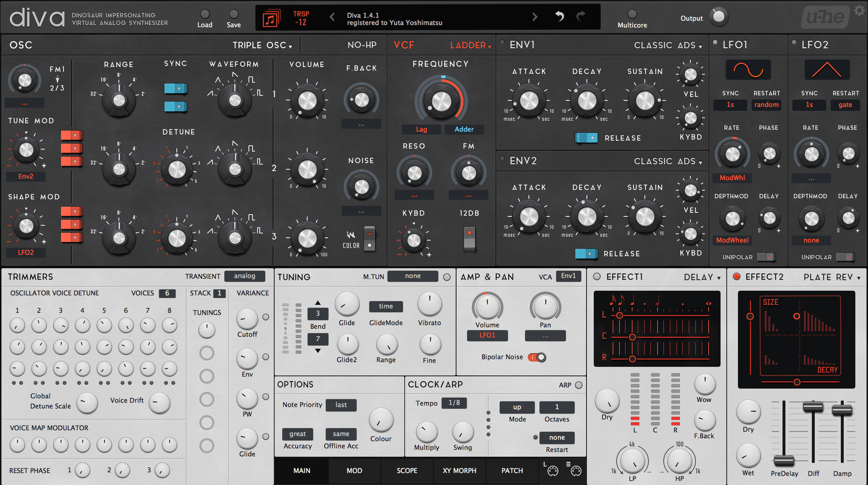This screenshot has height=485, width=868.
Task: Click the Output volume knob
Action: 719,17
